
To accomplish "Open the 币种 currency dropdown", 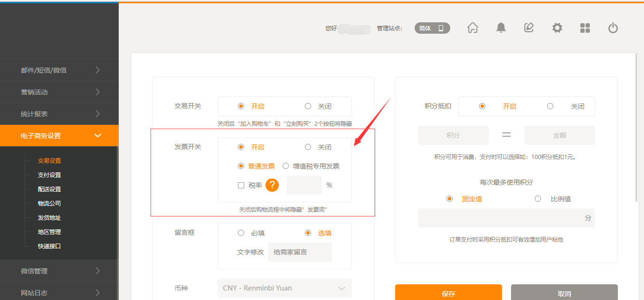I will coord(284,288).
